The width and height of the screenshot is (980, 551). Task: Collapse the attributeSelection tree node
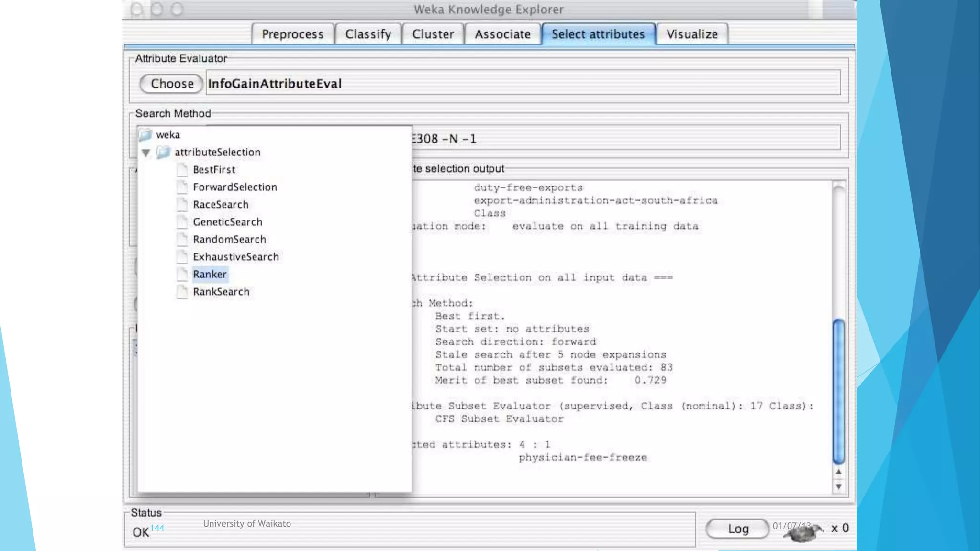click(146, 153)
